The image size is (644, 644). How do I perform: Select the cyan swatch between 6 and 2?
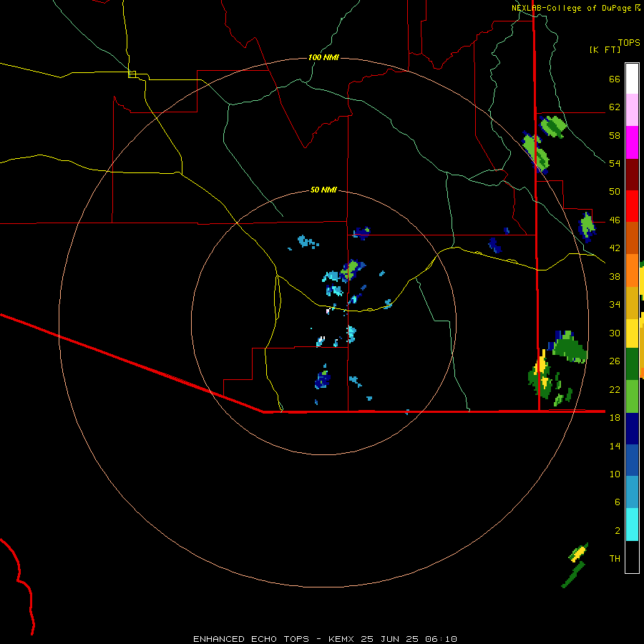(x=632, y=525)
